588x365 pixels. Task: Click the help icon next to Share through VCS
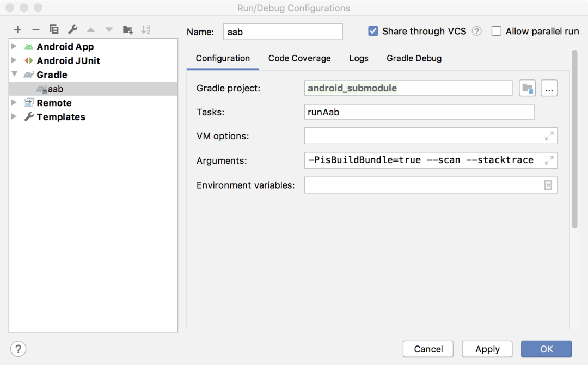477,31
